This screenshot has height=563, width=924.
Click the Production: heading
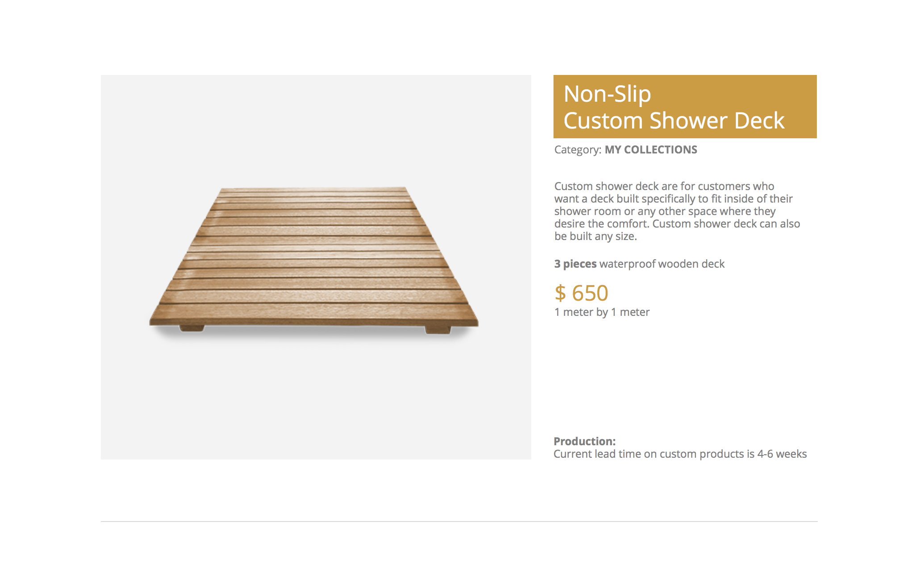(x=584, y=441)
